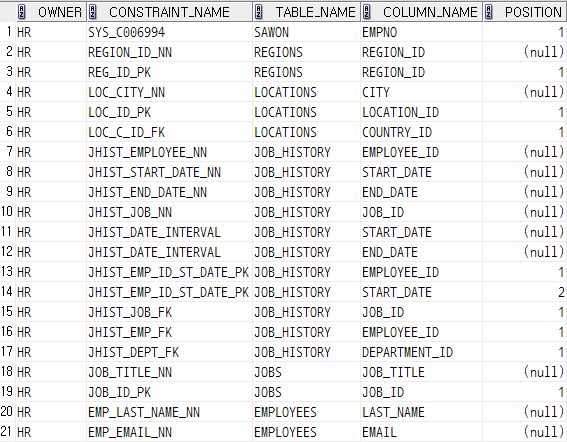Select JHIST_EMP_ID_ST_DATE_PK in row 13
The image size is (567, 442).
169,272
